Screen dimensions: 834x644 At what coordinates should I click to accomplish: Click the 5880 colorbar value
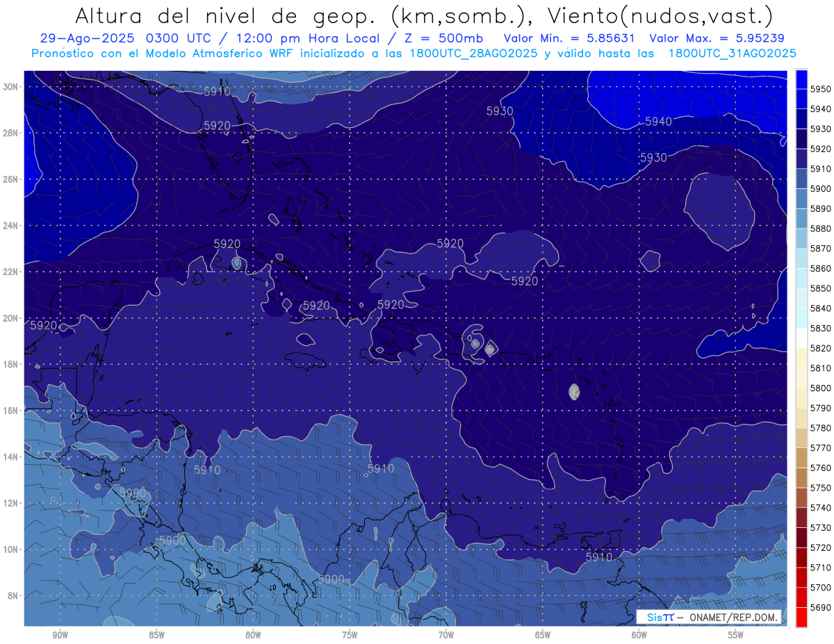[821, 229]
